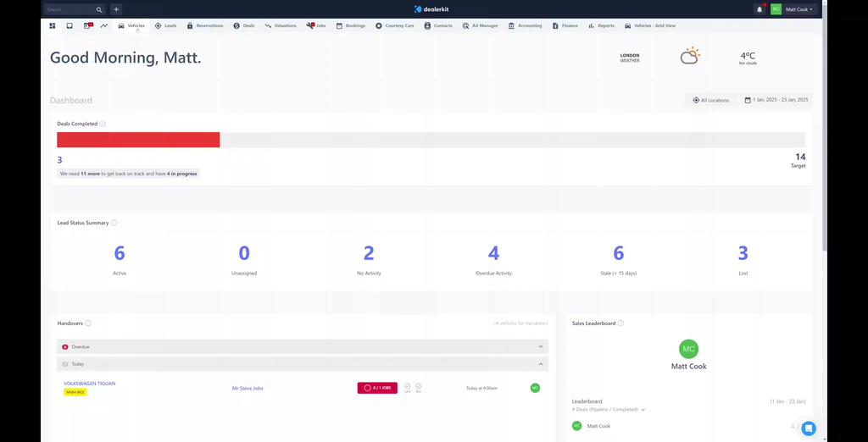Click the 0 / 1 Jobs red button
This screenshot has height=442, width=868.
pyautogui.click(x=376, y=388)
